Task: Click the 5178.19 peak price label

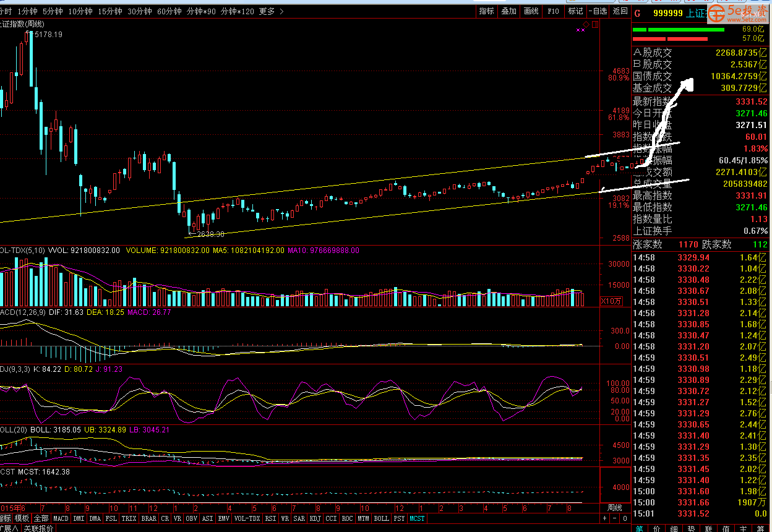Action: tap(48, 35)
